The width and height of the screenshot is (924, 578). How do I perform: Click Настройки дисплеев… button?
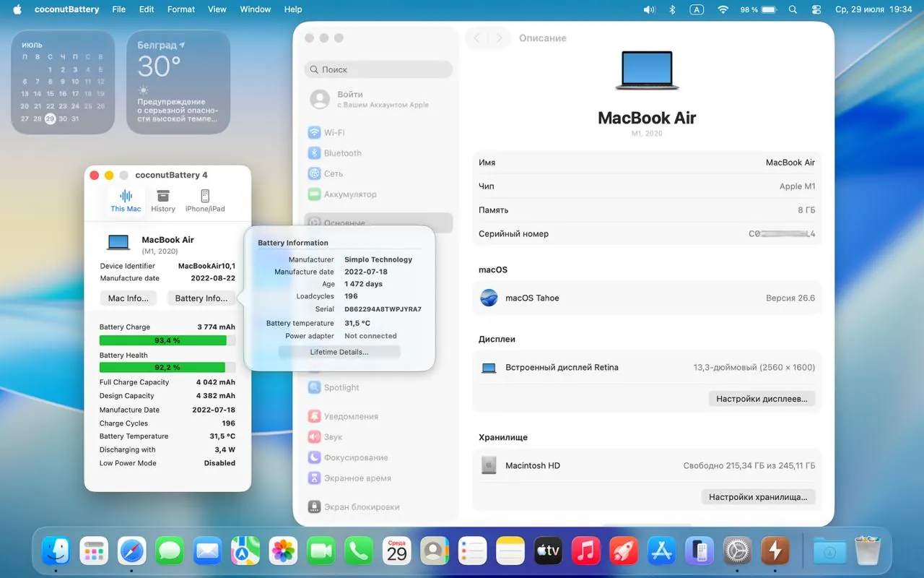762,399
